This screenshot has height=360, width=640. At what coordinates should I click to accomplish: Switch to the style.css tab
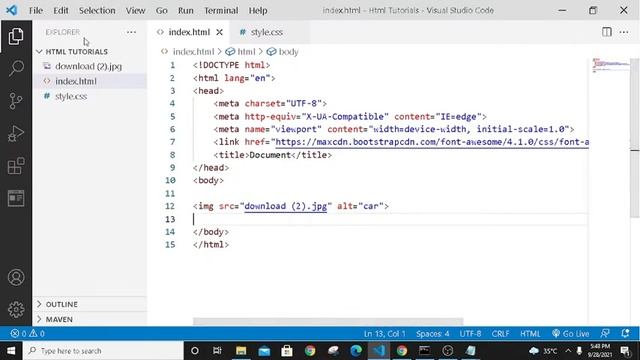pyautogui.click(x=266, y=32)
